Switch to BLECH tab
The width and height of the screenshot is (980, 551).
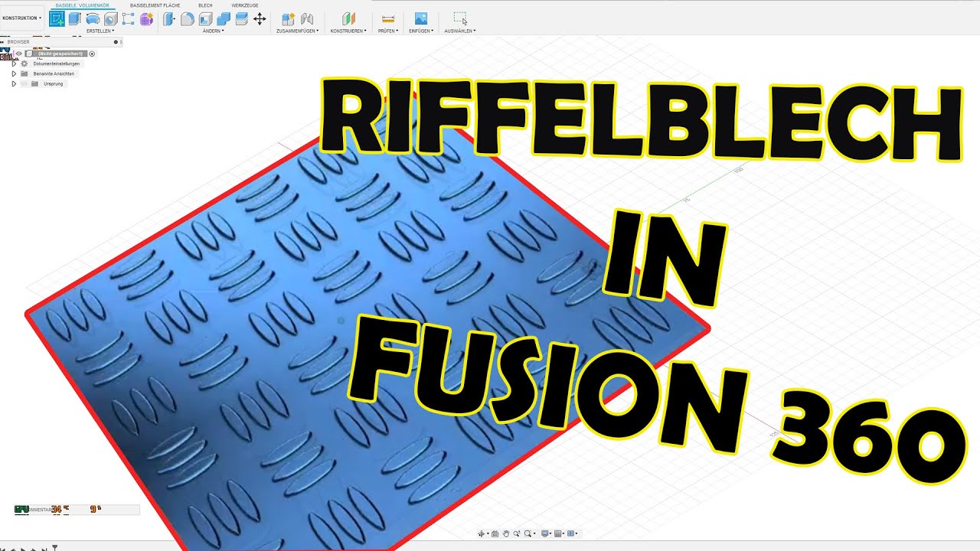205,5
